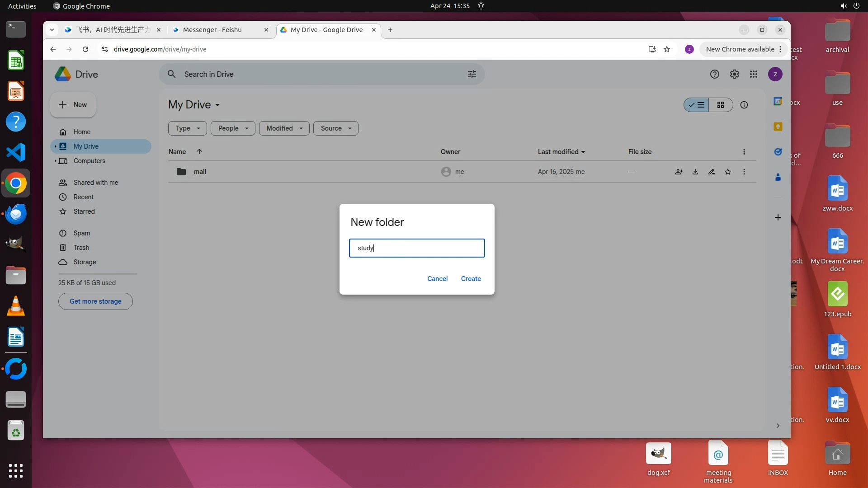
Task: Click the storage usage progress bar
Action: coord(98,274)
